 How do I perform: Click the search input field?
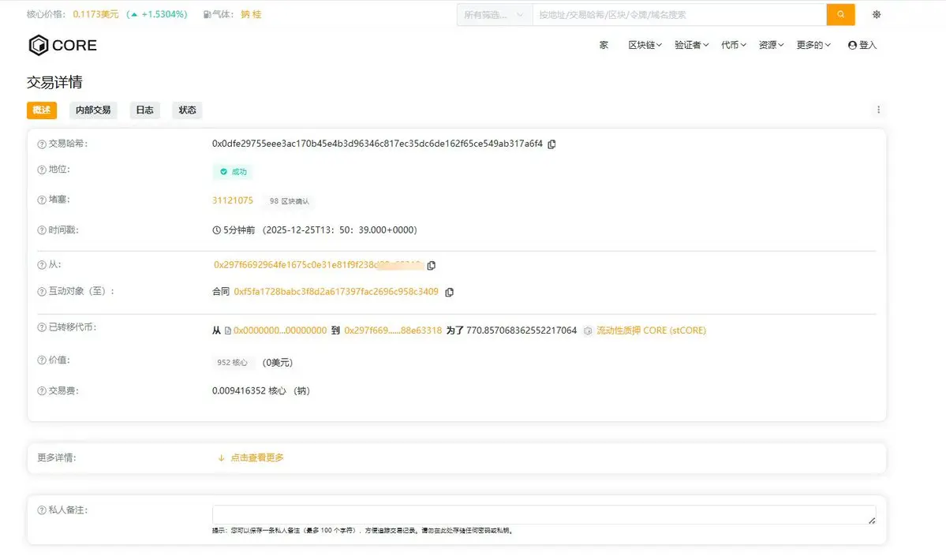(x=679, y=14)
